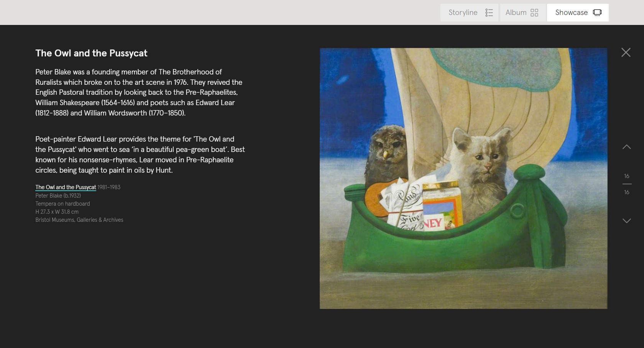This screenshot has height=348, width=644.
Task: Go to next slide with down chevron
Action: click(x=627, y=221)
